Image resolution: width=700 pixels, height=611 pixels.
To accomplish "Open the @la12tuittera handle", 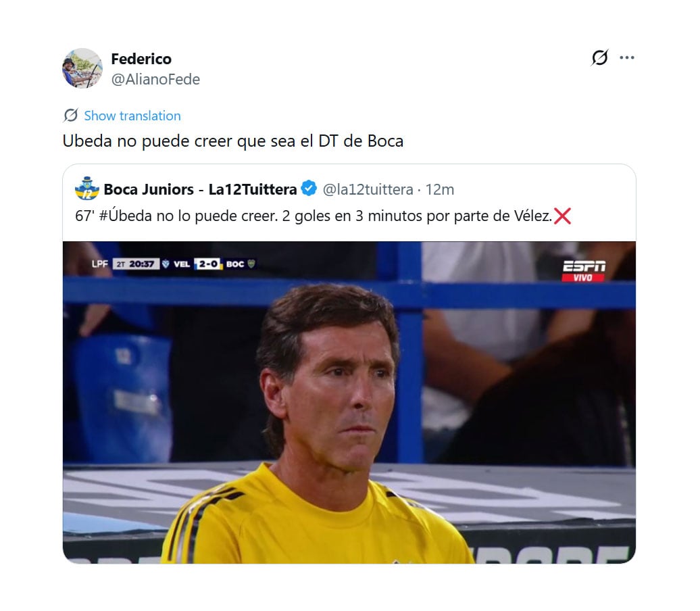I will tap(368, 189).
